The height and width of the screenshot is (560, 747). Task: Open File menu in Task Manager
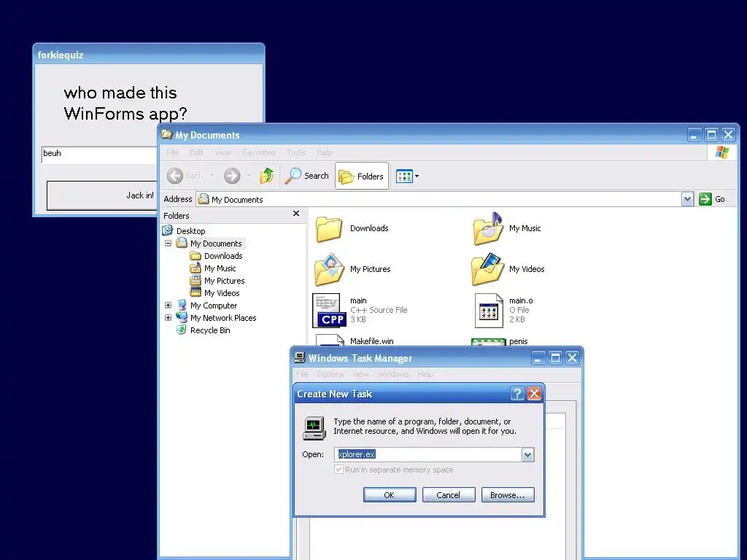[302, 374]
